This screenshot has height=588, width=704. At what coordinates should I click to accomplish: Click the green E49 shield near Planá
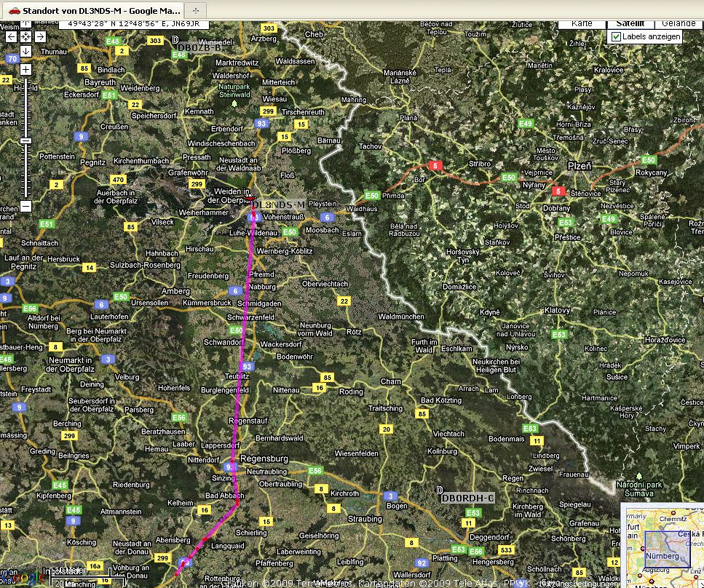click(526, 124)
